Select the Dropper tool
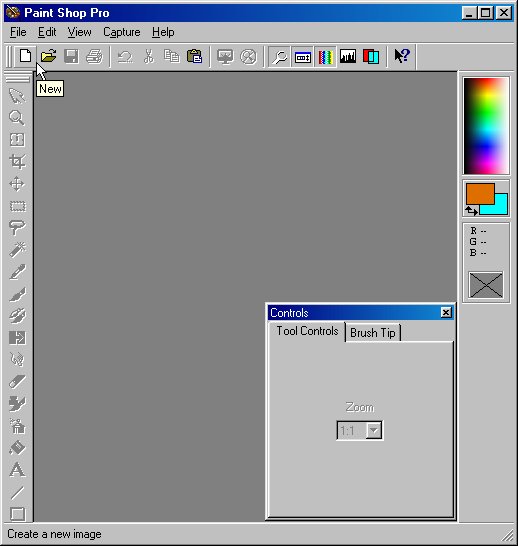 (17, 272)
